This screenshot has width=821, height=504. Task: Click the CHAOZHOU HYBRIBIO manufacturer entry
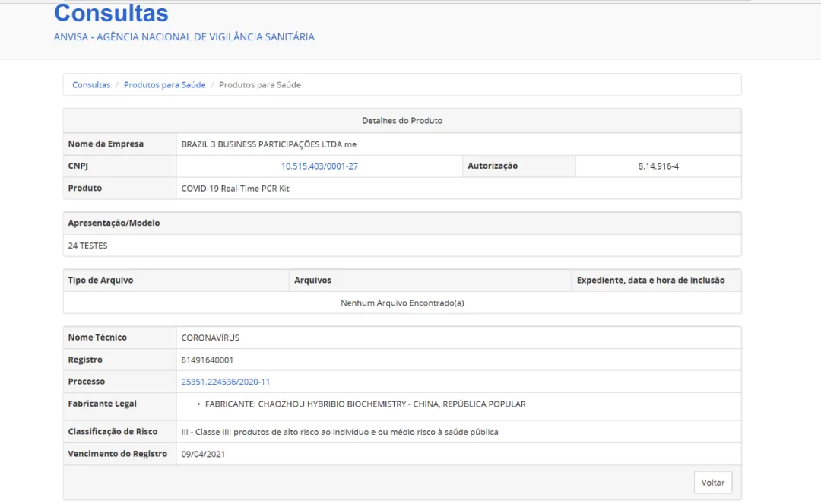pos(365,404)
